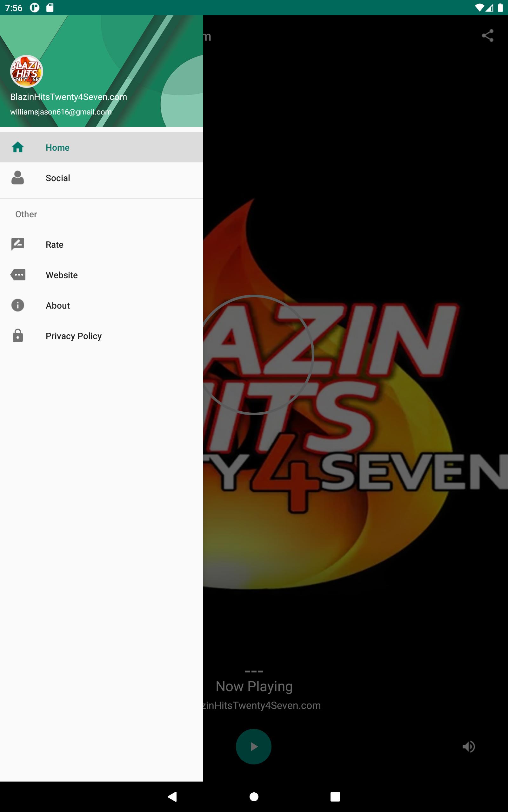Tap the Android back navigation button
The width and height of the screenshot is (508, 812).
click(172, 796)
